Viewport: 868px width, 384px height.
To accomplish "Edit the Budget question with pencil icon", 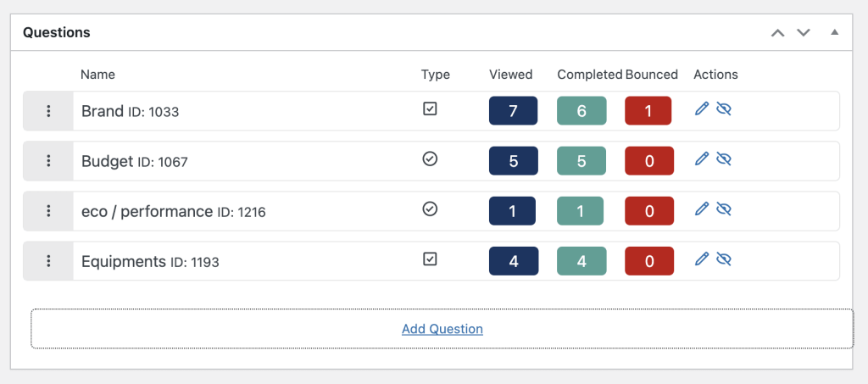I will point(701,159).
